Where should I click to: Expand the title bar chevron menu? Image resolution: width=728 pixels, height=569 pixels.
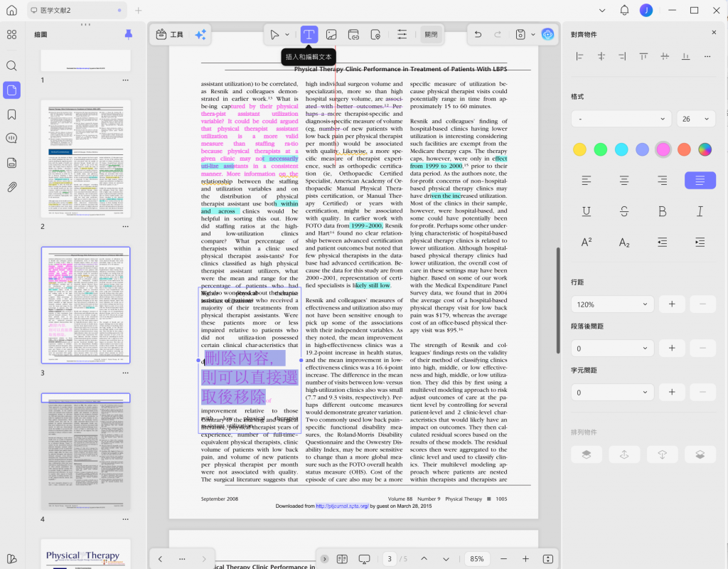pos(602,10)
